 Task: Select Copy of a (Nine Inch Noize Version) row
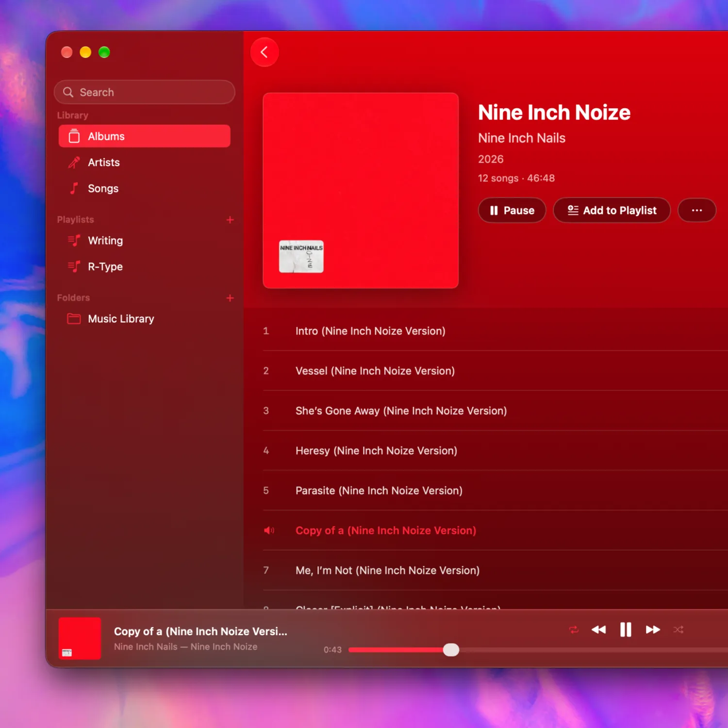tap(495, 530)
